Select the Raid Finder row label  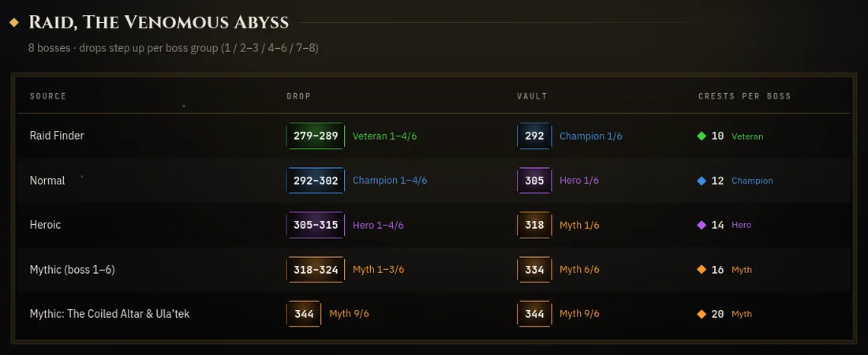click(57, 136)
